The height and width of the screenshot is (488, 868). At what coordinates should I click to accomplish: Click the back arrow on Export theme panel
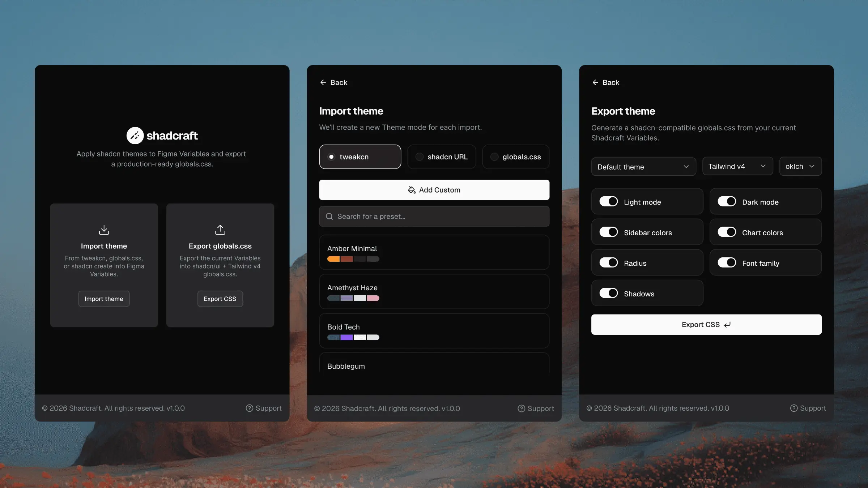pos(596,82)
